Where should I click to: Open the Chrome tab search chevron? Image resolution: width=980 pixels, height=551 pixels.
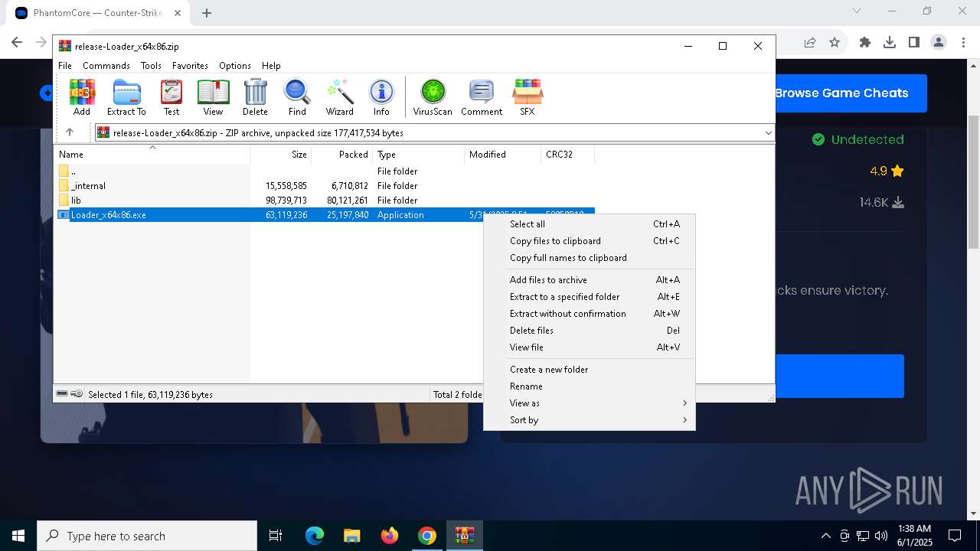(857, 11)
